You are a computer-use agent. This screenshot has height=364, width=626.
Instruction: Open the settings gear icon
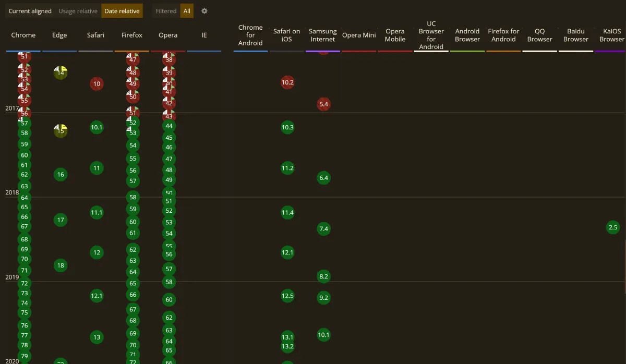coord(204,11)
